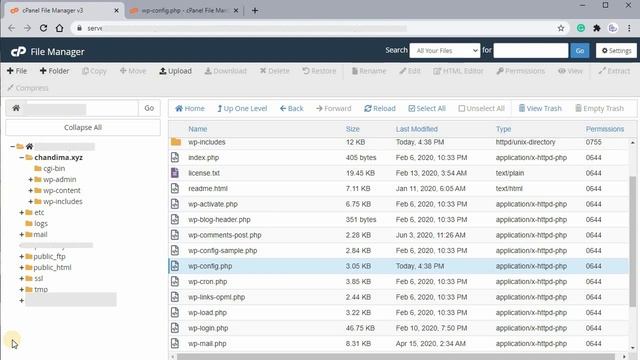Sort files by Size column
This screenshot has width=640, height=360.
click(x=353, y=129)
